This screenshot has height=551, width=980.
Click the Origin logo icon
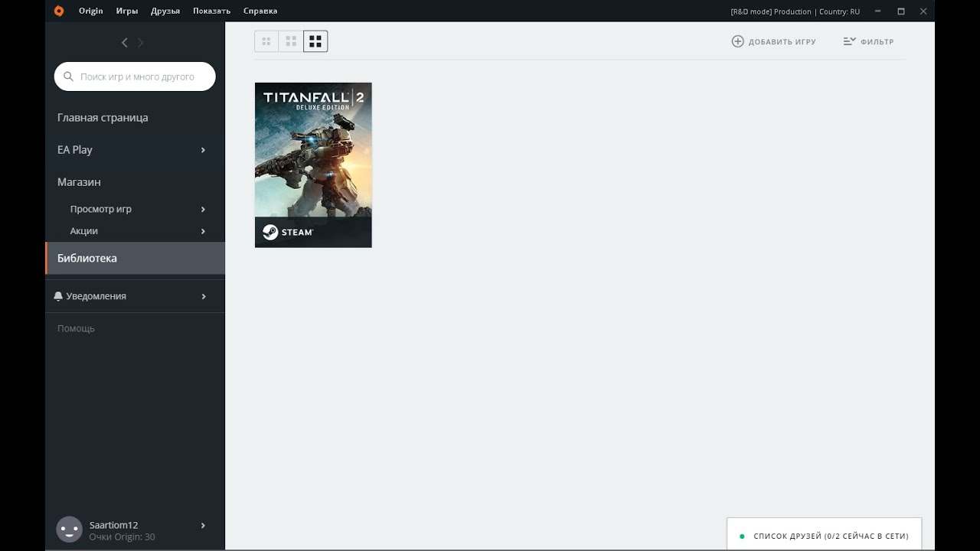[59, 11]
